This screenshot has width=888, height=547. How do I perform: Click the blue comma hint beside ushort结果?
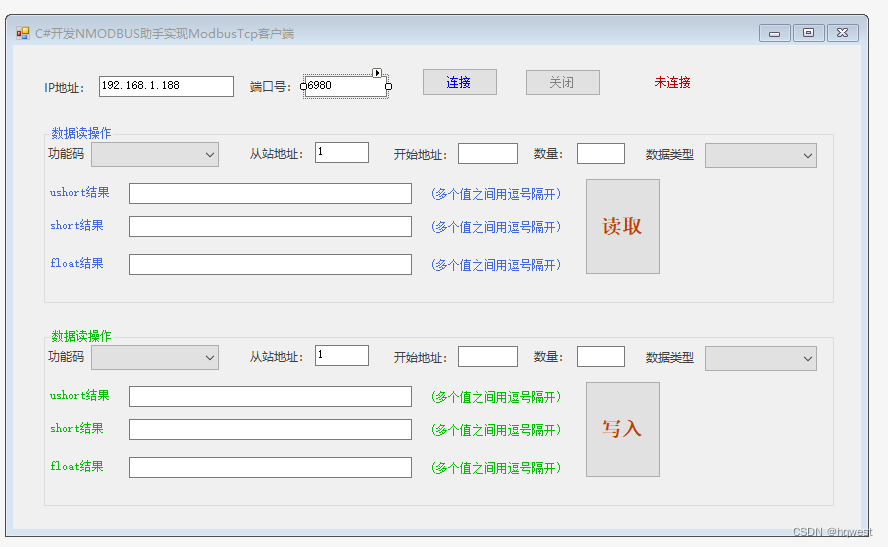point(496,194)
